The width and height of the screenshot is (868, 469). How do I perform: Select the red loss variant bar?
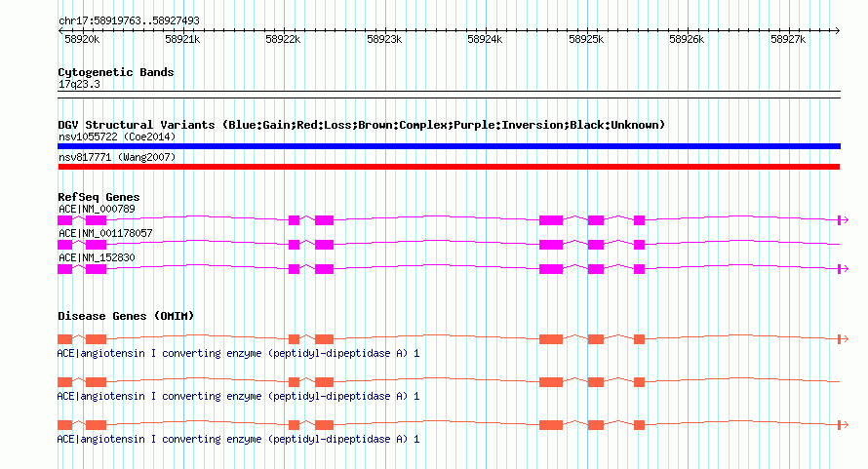pos(449,167)
